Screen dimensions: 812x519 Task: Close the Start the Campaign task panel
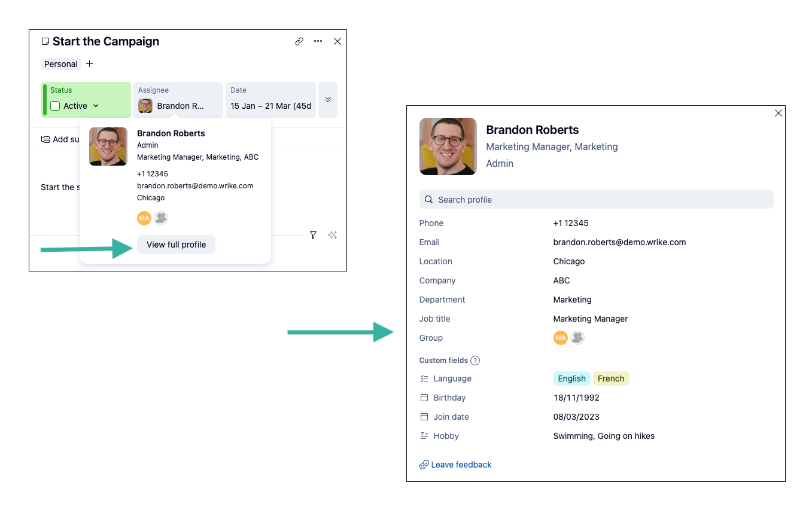[337, 41]
